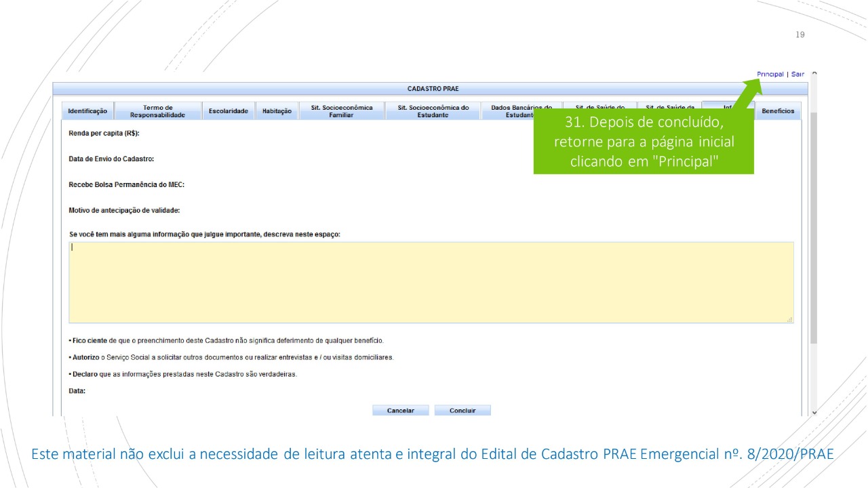Click the Sair link

(797, 75)
